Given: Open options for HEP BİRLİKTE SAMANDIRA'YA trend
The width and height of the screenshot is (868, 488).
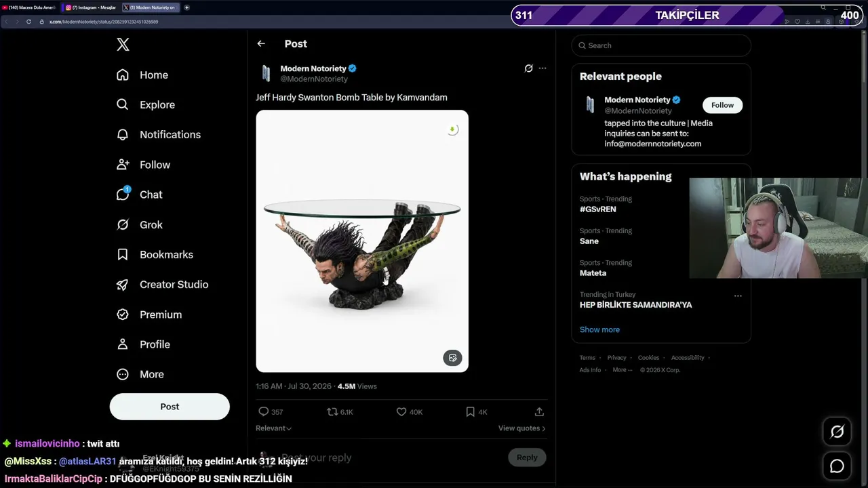Looking at the screenshot, I should coord(738,296).
